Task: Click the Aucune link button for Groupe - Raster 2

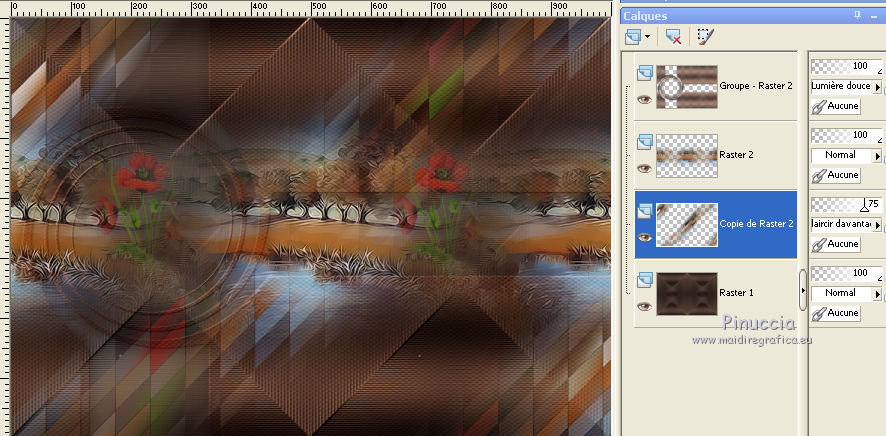Action: (836, 106)
